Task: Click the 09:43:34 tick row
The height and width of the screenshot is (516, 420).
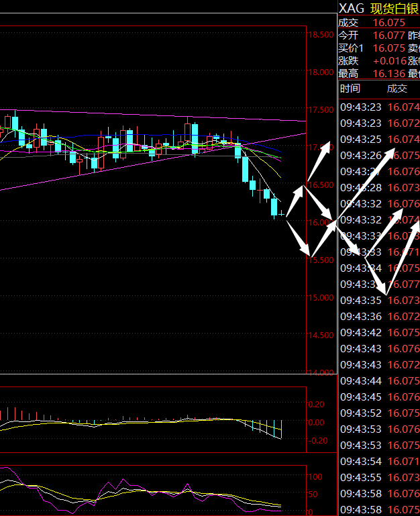Action: pyautogui.click(x=380, y=268)
